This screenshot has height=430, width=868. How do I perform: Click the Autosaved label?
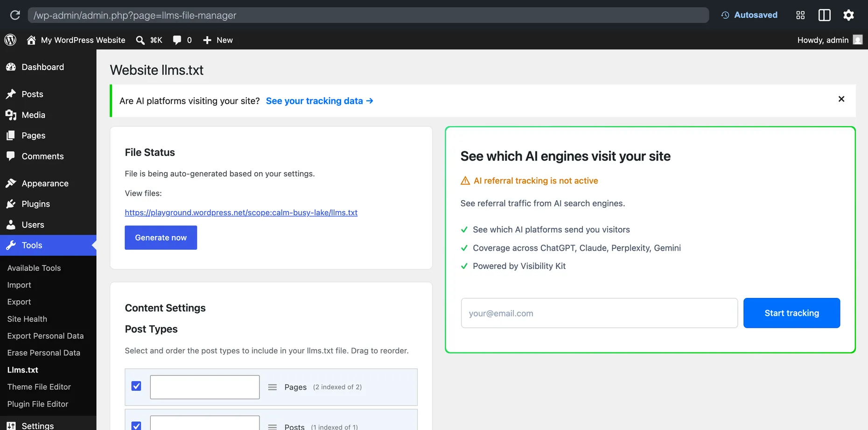click(756, 15)
